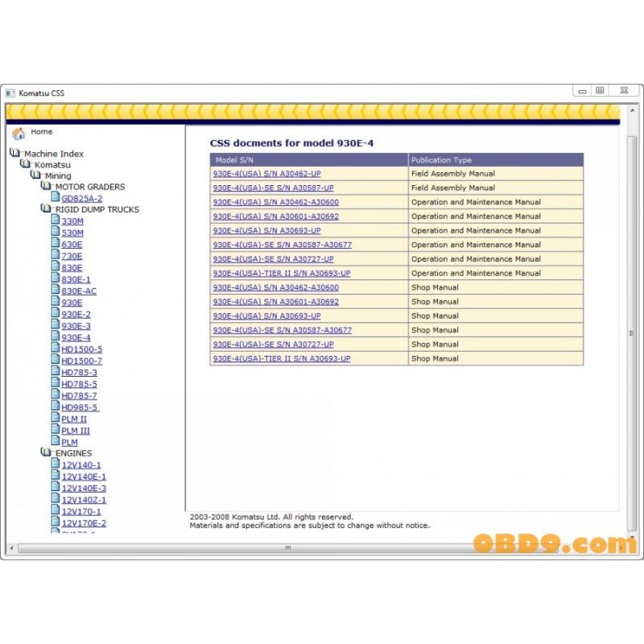Collapse the RIGID DUMP TRUCKS book icon

46,208
